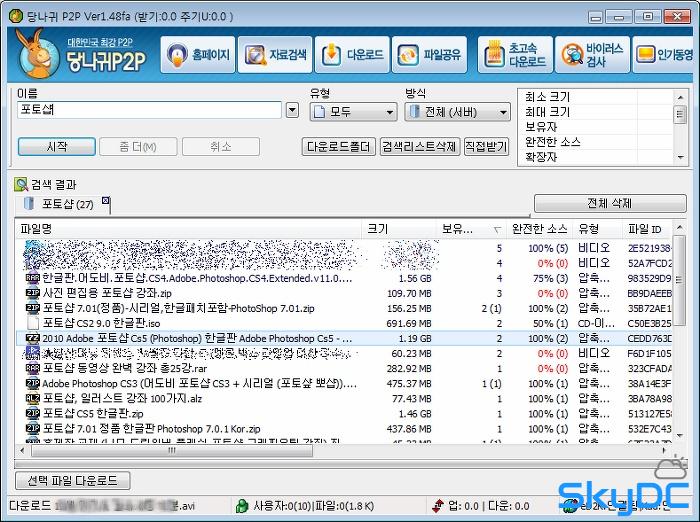
Task: Select 포토샵 동영상 완벽 강좌 총25강.rar
Action: pyautogui.click(x=344, y=368)
